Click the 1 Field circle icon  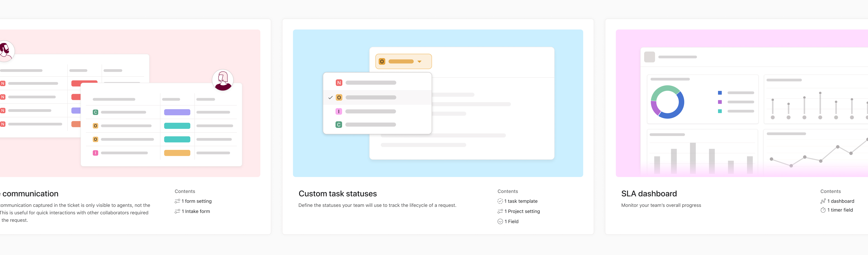pos(500,221)
